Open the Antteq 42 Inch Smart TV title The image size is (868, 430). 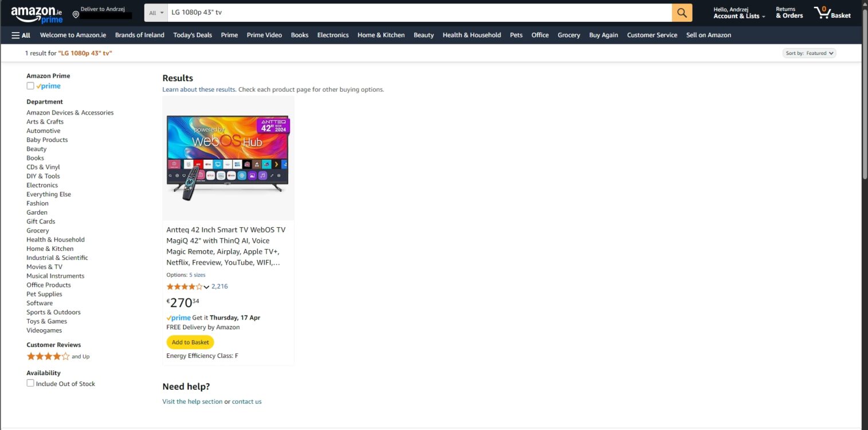click(226, 246)
